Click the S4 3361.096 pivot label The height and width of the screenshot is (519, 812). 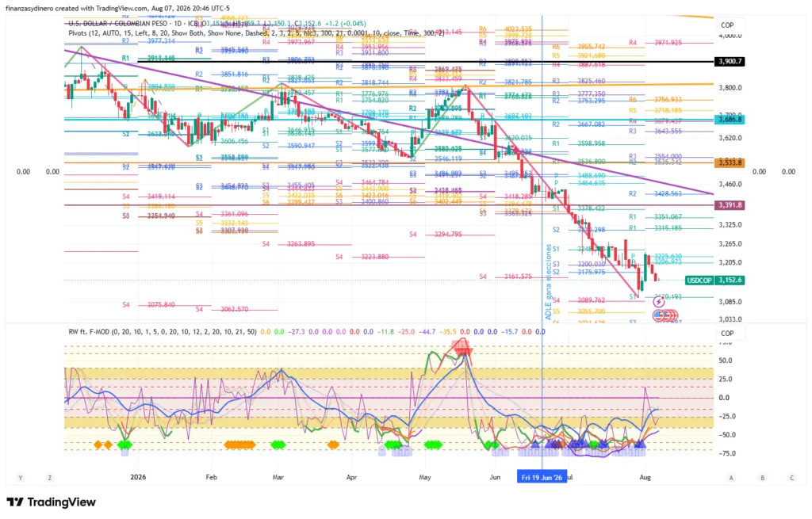(222, 214)
